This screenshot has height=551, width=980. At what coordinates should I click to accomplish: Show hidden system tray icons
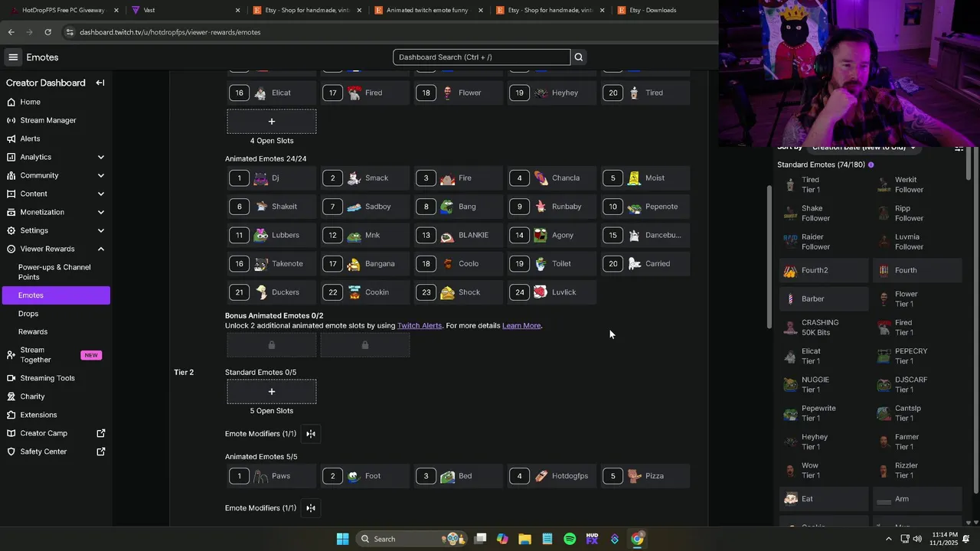coord(888,539)
